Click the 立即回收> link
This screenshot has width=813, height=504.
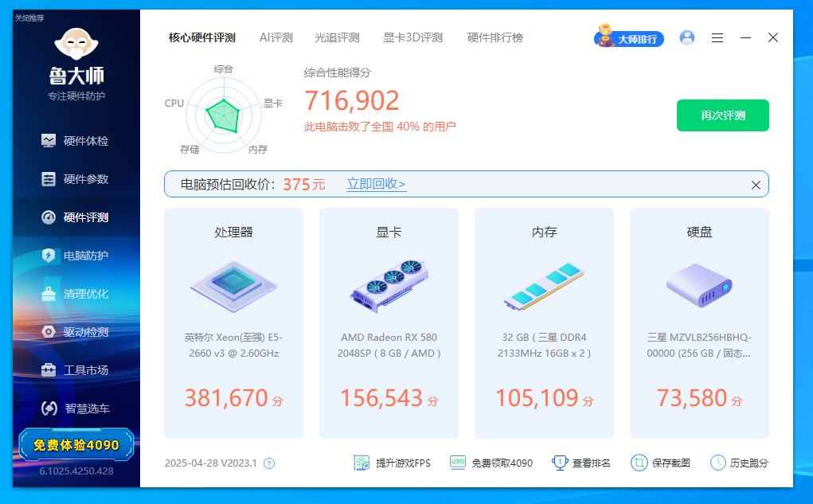coord(376,184)
